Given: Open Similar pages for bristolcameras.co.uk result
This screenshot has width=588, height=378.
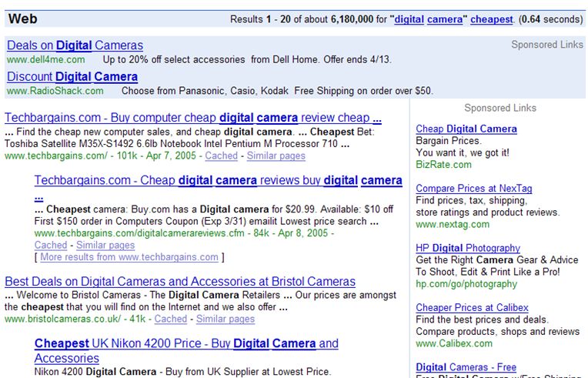Looking at the screenshot, I should pos(226,319).
